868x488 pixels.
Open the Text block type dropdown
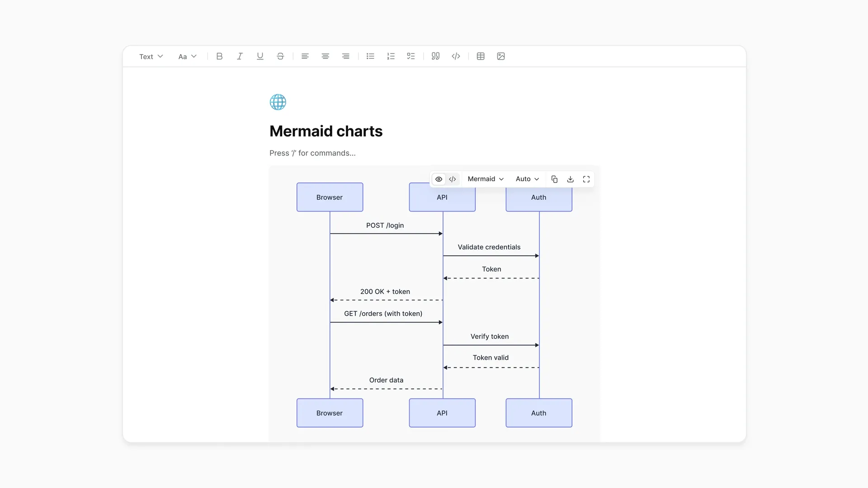tap(151, 56)
